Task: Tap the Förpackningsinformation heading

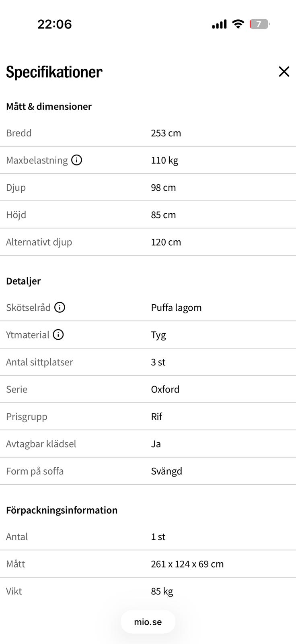Action: [62, 510]
